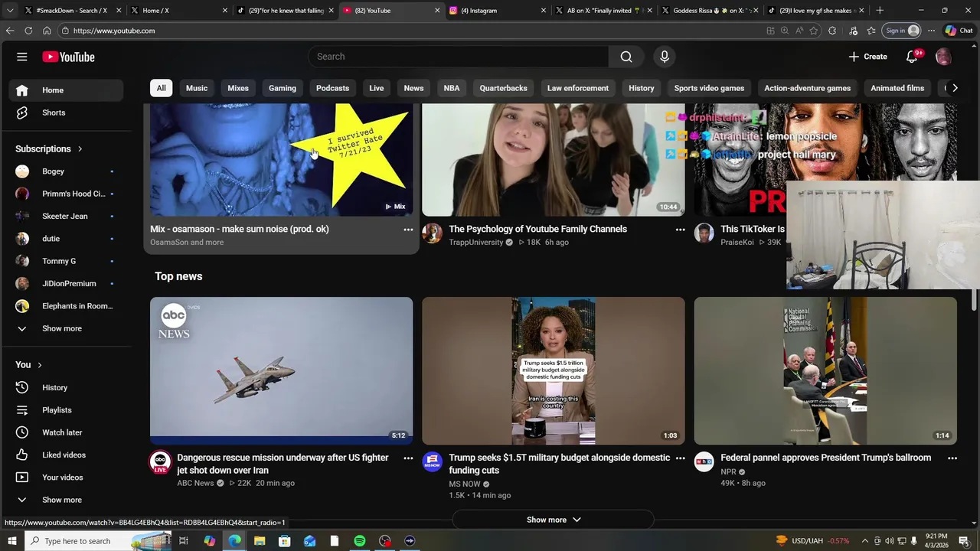This screenshot has height=551, width=980.
Task: Go back using browser back arrow
Action: tap(9, 31)
